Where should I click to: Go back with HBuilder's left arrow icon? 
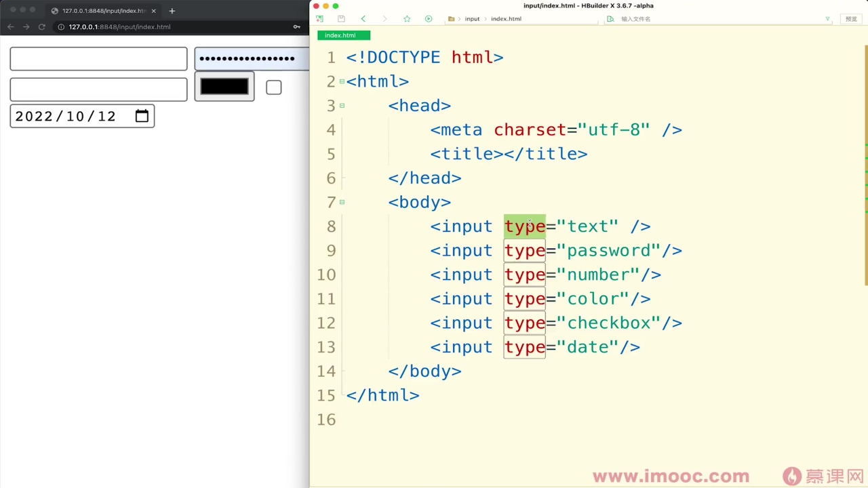363,19
